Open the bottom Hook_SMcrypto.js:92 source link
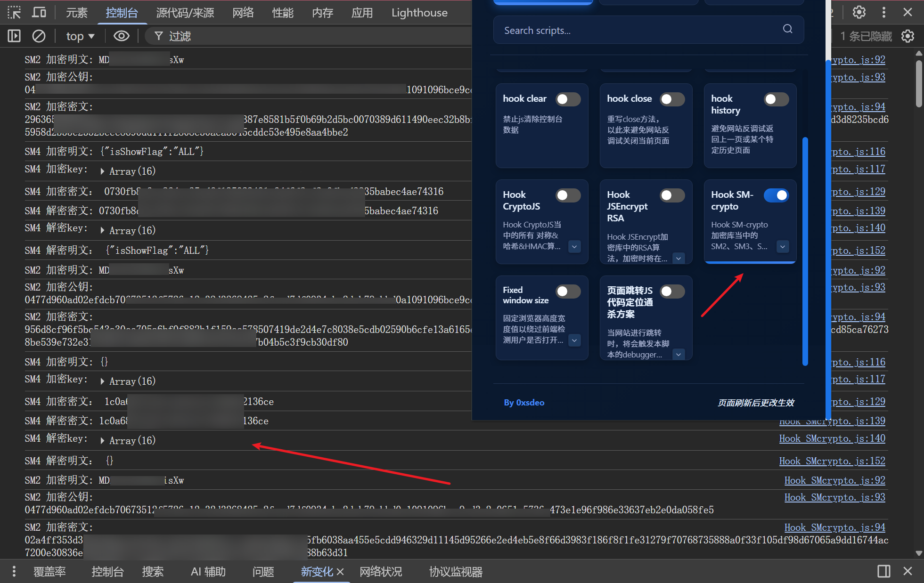 tap(834, 480)
